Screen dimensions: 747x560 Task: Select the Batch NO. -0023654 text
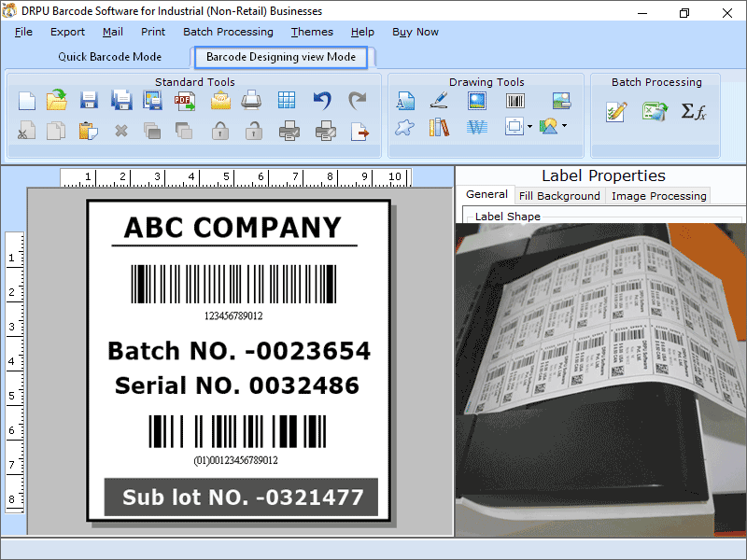coord(239,351)
